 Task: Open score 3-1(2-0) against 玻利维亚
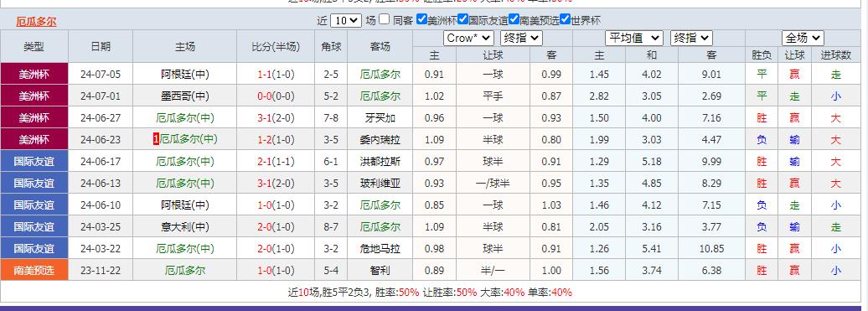[x=276, y=184]
